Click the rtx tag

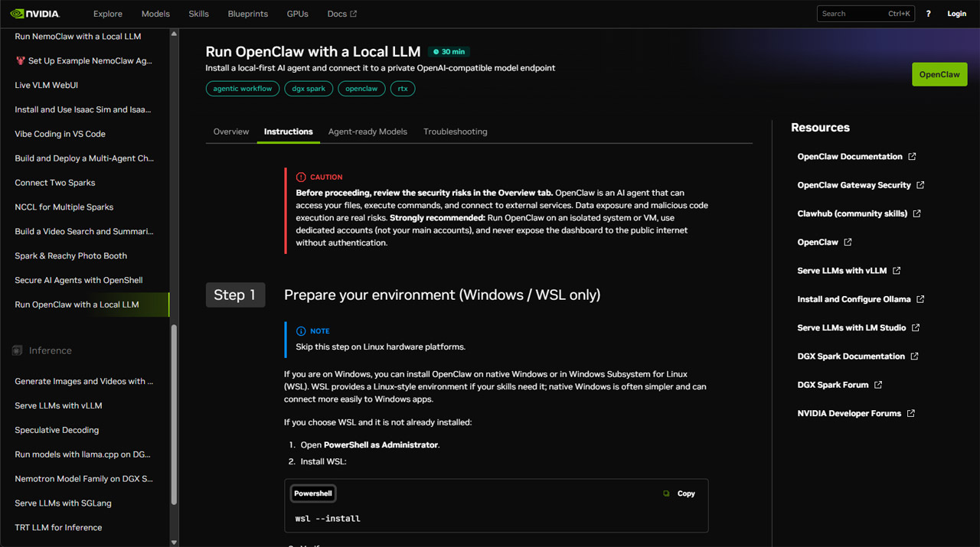403,89
